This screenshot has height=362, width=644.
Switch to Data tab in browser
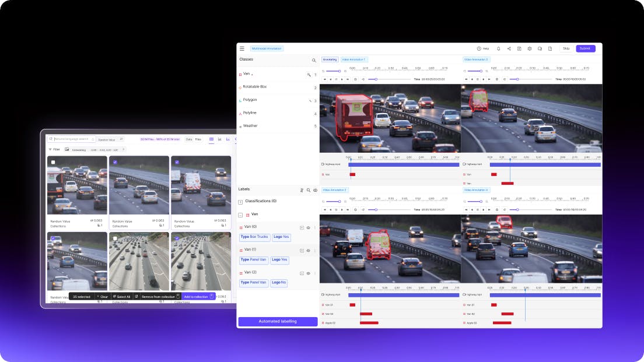[189, 139]
